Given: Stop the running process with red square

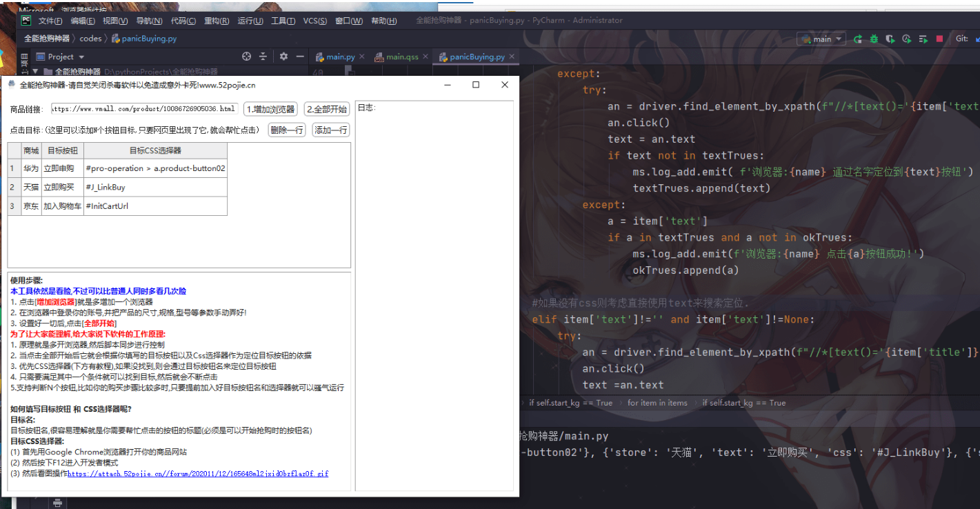Looking at the screenshot, I should (939, 39).
